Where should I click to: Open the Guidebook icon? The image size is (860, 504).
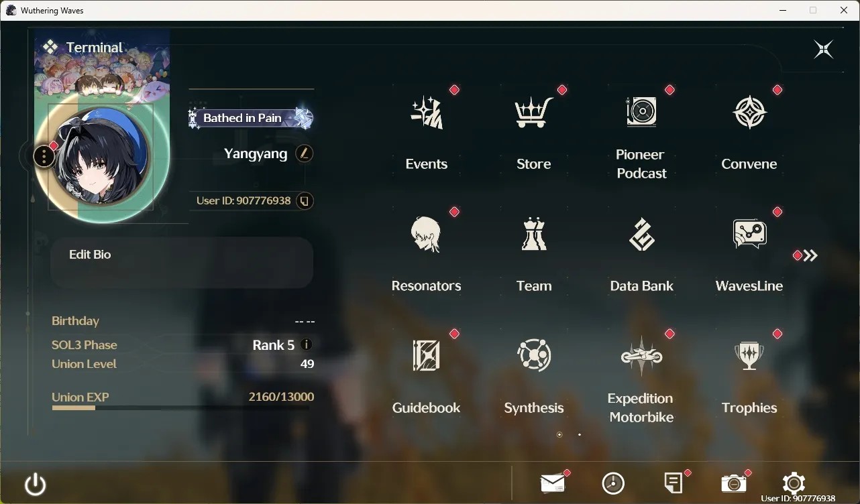pos(427,355)
